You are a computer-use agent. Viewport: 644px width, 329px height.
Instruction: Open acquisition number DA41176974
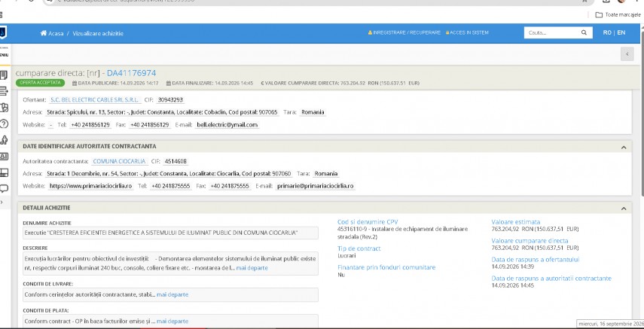coord(131,73)
